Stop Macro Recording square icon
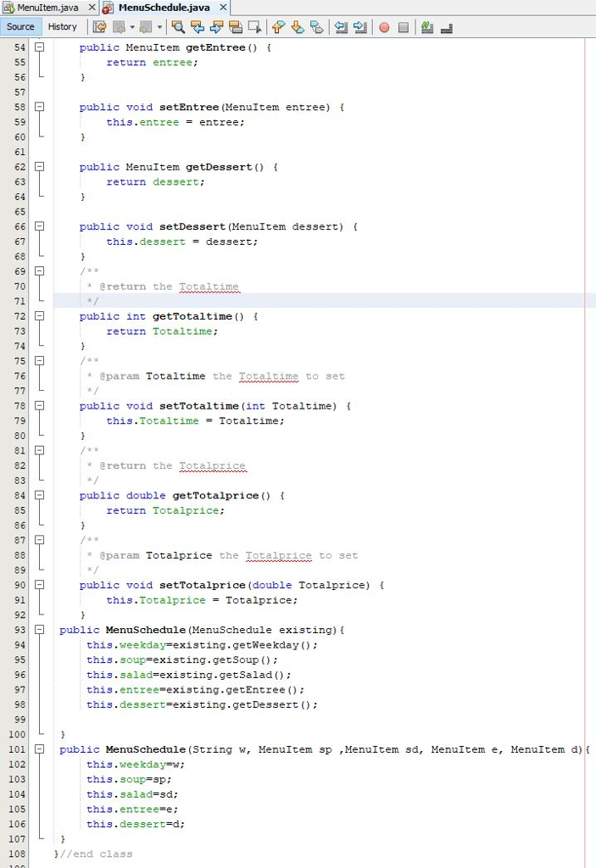 point(404,27)
